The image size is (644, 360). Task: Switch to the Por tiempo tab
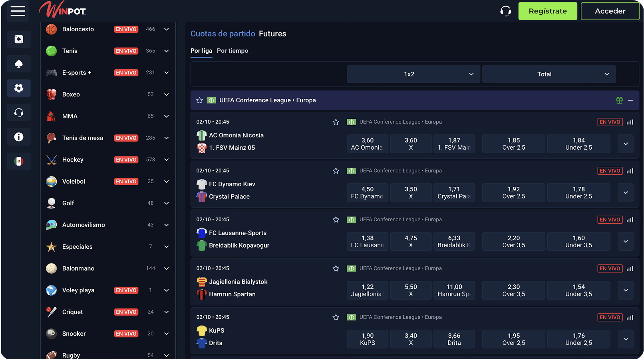233,51
